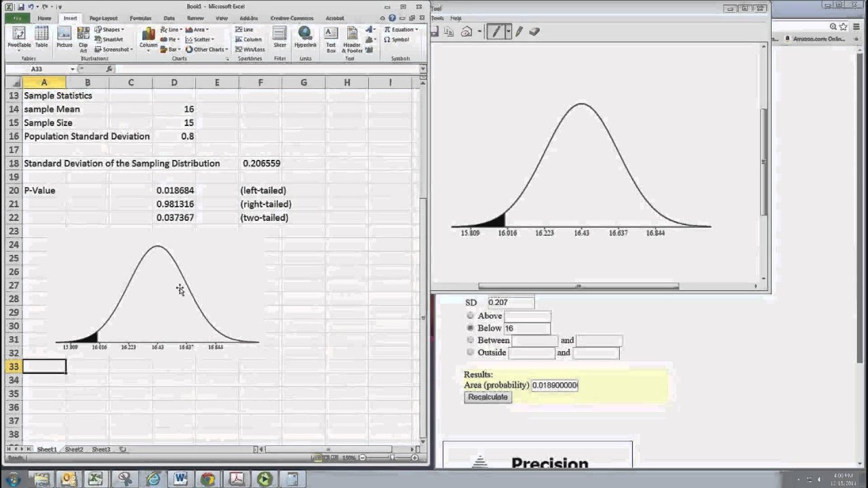This screenshot has height=488, width=868.
Task: Expand the Screenshot dropdown
Action: 113,49
